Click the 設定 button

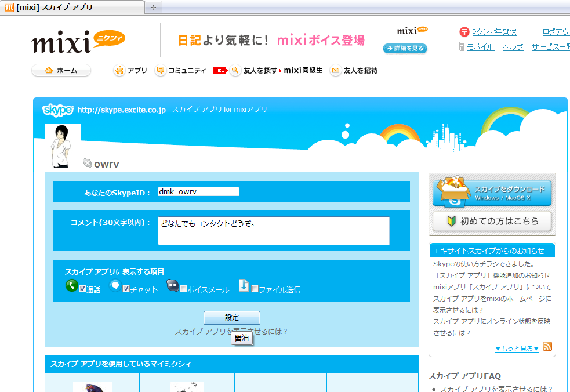(x=231, y=317)
